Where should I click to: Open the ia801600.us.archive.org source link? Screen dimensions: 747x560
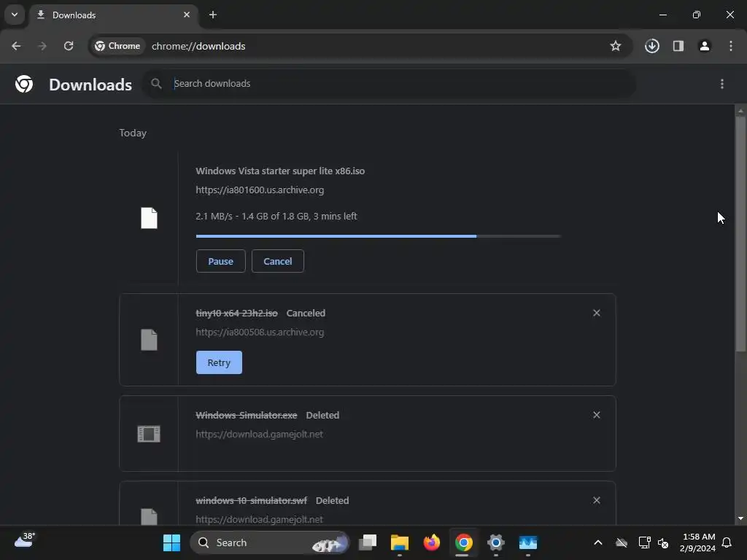260,190
